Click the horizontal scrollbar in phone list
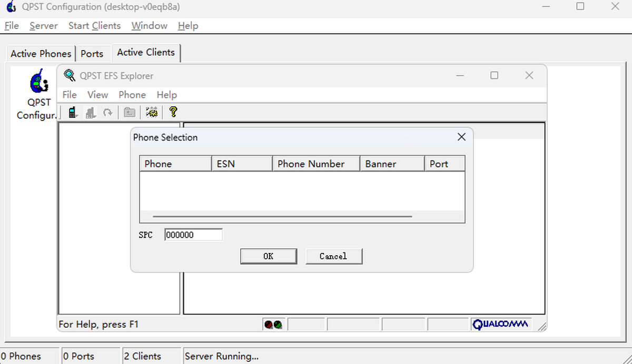The image size is (632, 364). tap(282, 216)
